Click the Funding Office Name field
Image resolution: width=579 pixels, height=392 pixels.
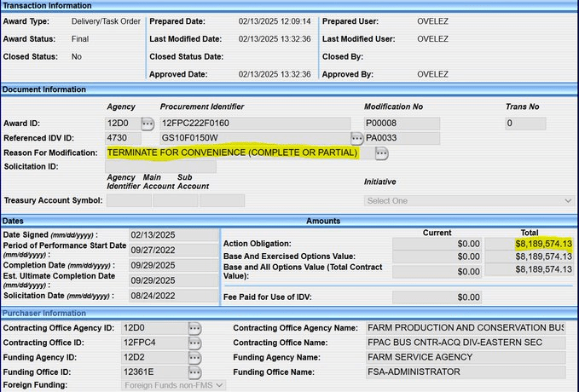coord(465,372)
